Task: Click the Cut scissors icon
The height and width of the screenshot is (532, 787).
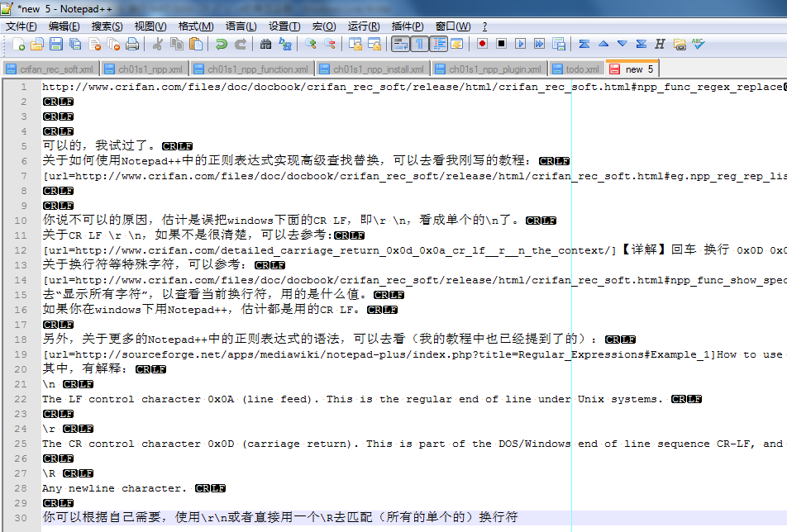Action: point(158,44)
